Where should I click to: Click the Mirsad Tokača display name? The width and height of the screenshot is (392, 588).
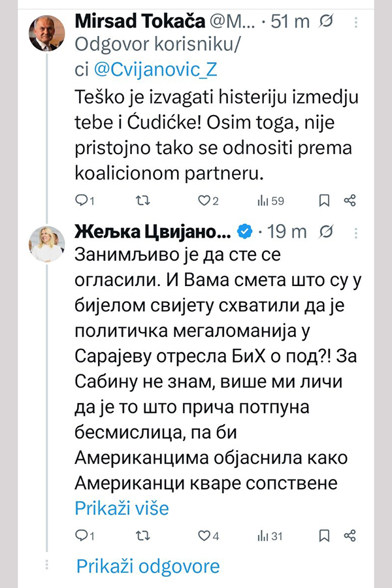coord(140,22)
